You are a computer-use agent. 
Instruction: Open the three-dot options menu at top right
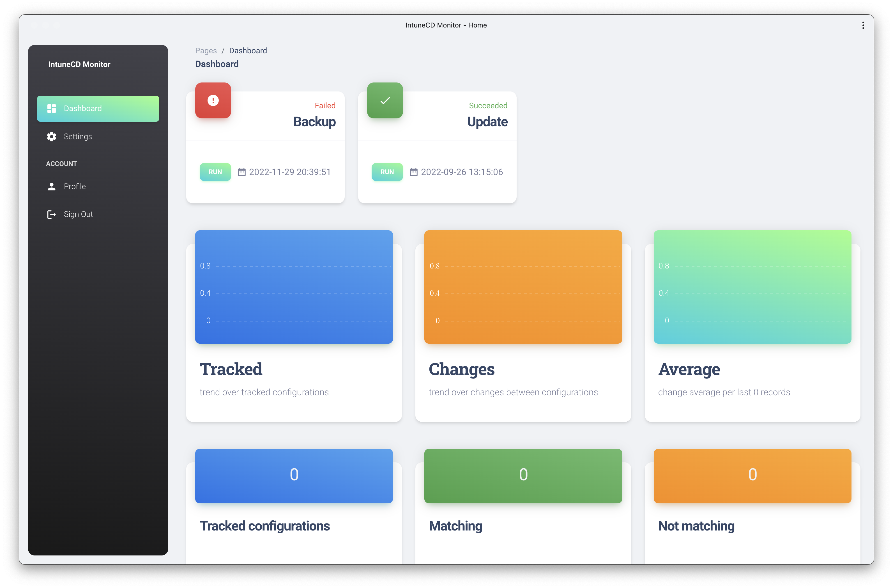tap(863, 25)
